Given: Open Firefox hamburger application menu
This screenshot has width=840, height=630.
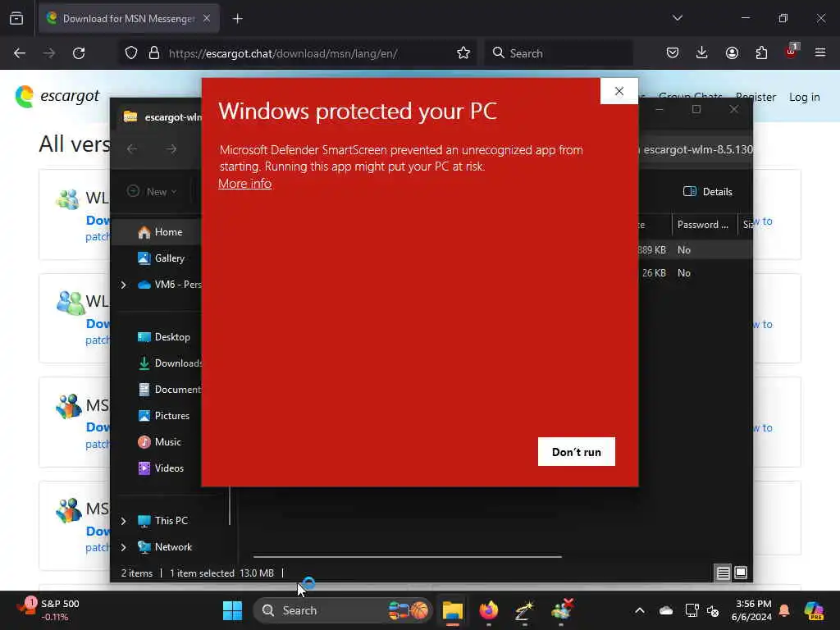Looking at the screenshot, I should [820, 53].
